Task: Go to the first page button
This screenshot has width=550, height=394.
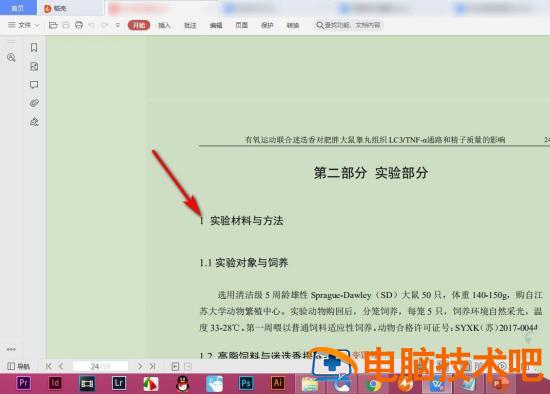Action: [48, 366]
